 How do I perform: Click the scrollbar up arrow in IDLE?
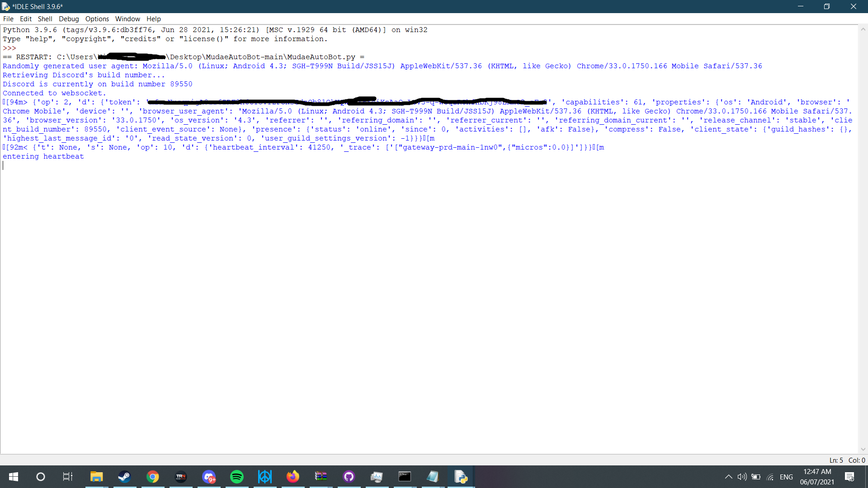pyautogui.click(x=863, y=29)
